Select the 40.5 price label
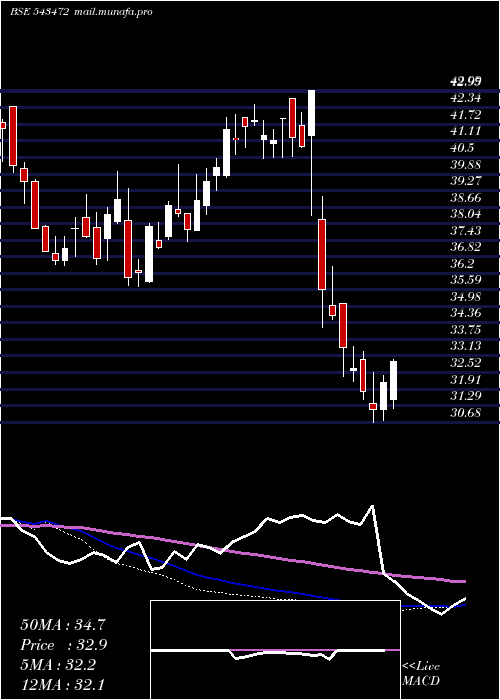Screen dimensions: 500x700 coord(462,148)
